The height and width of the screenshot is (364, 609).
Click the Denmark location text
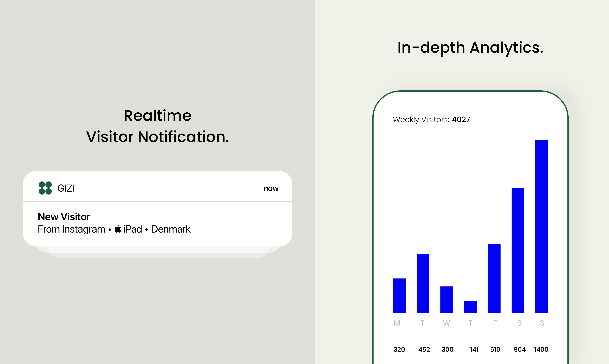[171, 229]
